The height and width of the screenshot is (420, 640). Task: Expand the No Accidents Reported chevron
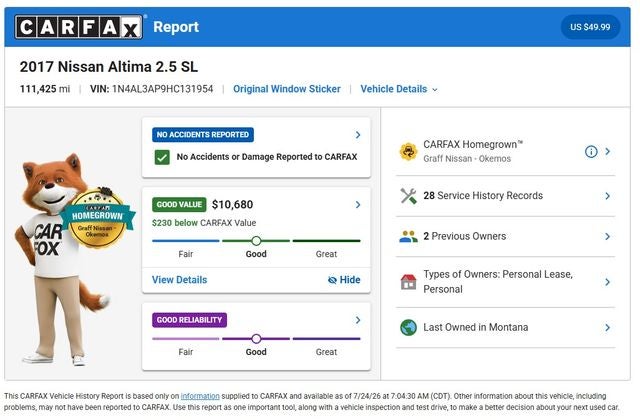click(358, 135)
